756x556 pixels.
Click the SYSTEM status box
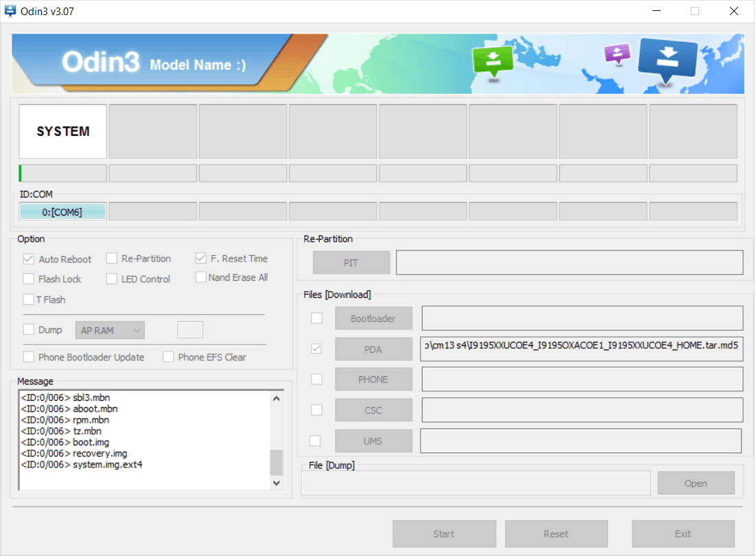62,131
